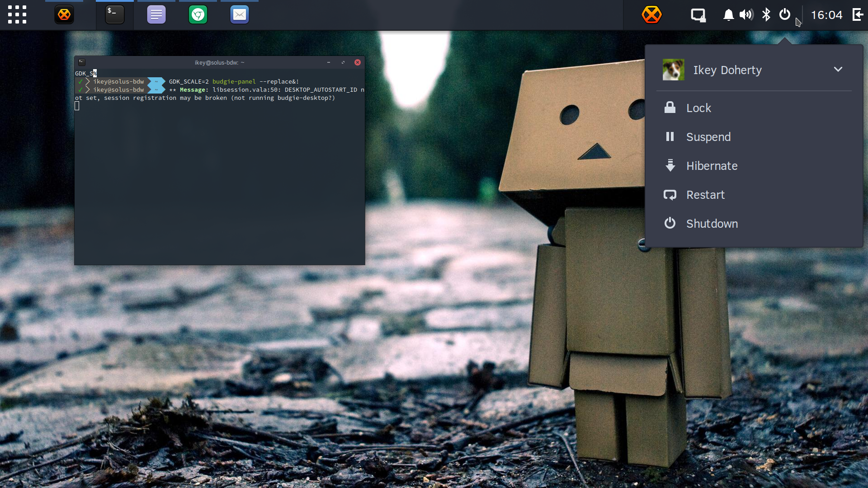Launch the orange Solus icon in task list
The image size is (868, 488).
click(64, 15)
